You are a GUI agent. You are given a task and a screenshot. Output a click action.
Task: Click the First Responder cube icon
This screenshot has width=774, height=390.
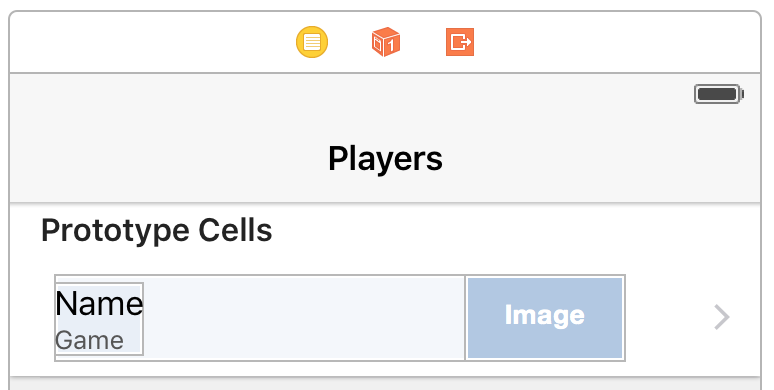click(386, 42)
